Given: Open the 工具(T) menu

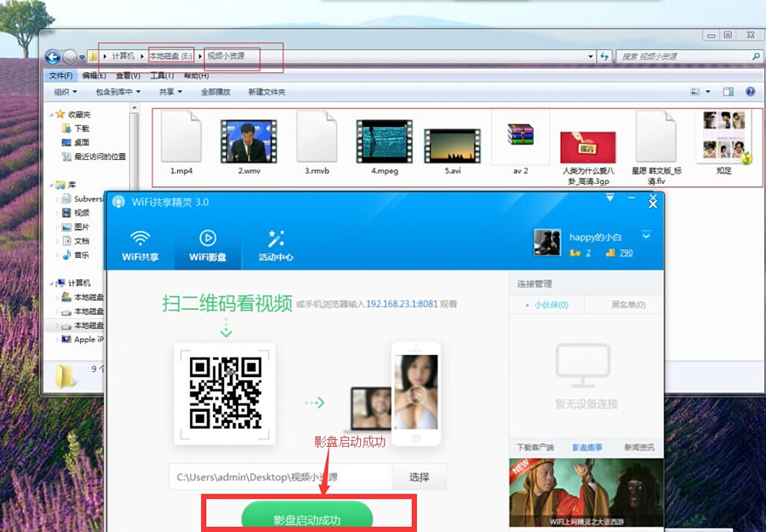Looking at the screenshot, I should 162,76.
